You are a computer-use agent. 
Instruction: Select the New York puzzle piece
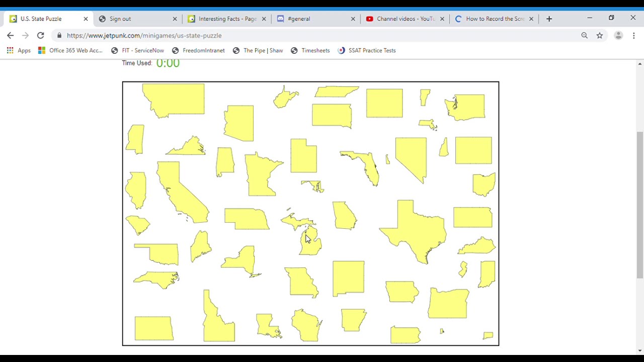242,261
